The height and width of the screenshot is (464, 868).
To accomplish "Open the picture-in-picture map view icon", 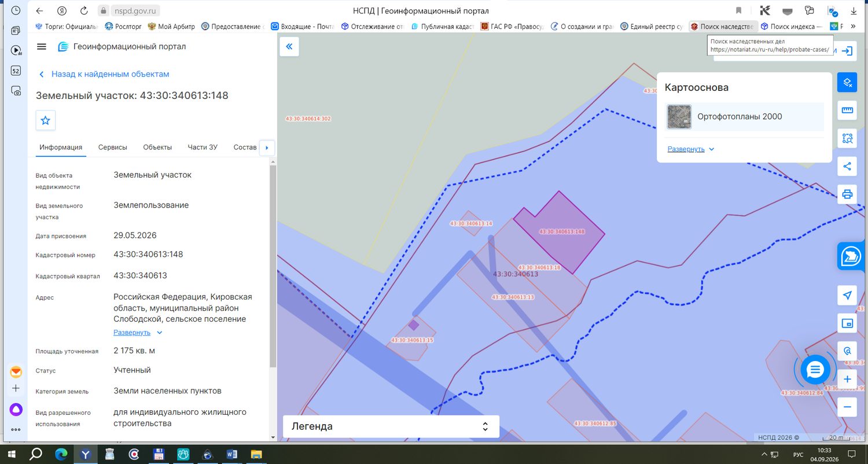I will (847, 323).
